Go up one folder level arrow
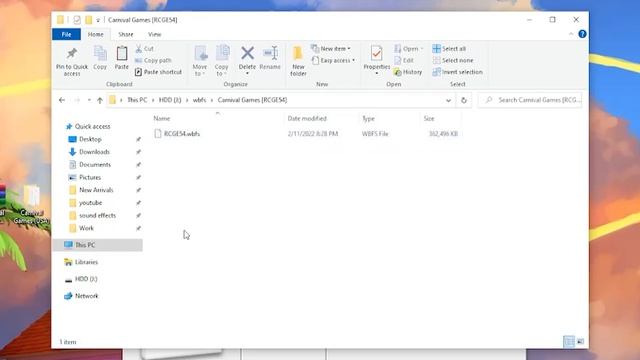The height and width of the screenshot is (360, 640). click(x=100, y=100)
